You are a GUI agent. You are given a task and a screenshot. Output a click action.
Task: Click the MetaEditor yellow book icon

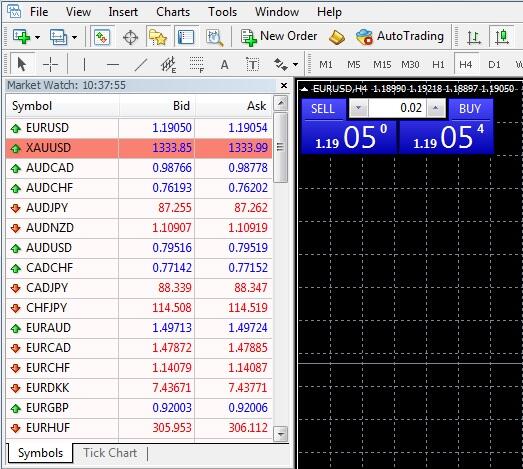(x=337, y=37)
